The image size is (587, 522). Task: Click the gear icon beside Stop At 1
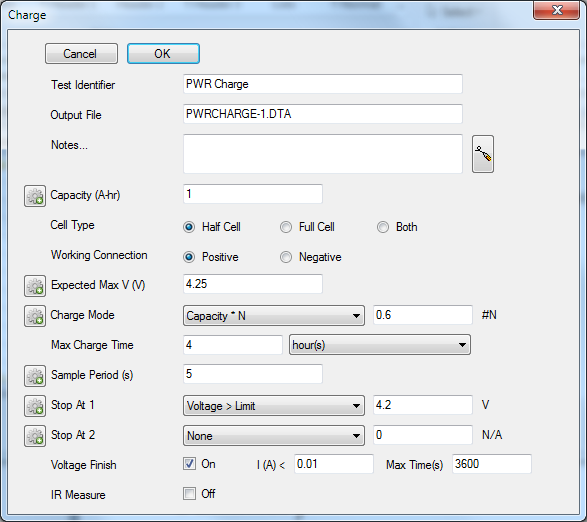point(35,406)
